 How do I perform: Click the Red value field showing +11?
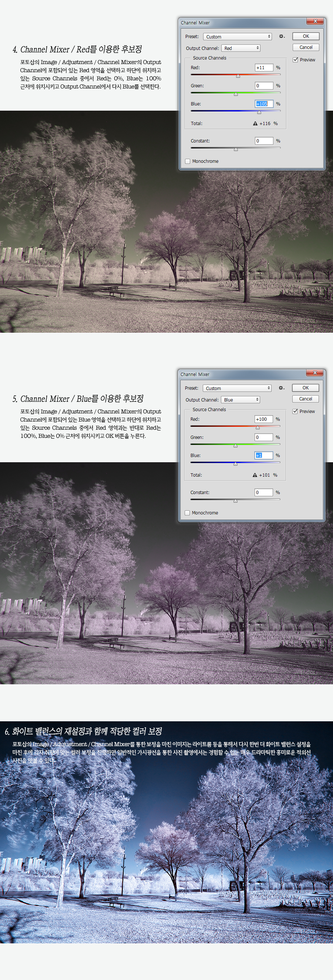coord(263,68)
